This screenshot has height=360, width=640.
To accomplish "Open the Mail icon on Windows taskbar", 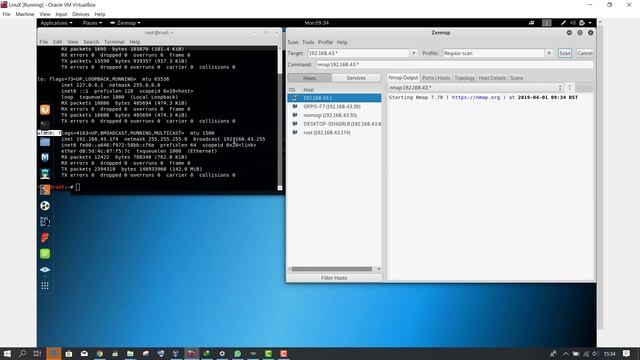I will click(x=84, y=353).
